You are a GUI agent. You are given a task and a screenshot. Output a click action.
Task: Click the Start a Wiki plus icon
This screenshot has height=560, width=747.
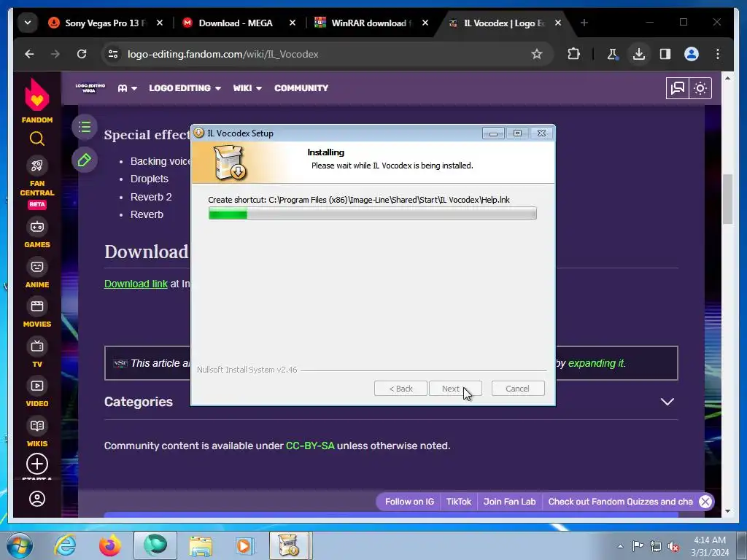(36, 464)
